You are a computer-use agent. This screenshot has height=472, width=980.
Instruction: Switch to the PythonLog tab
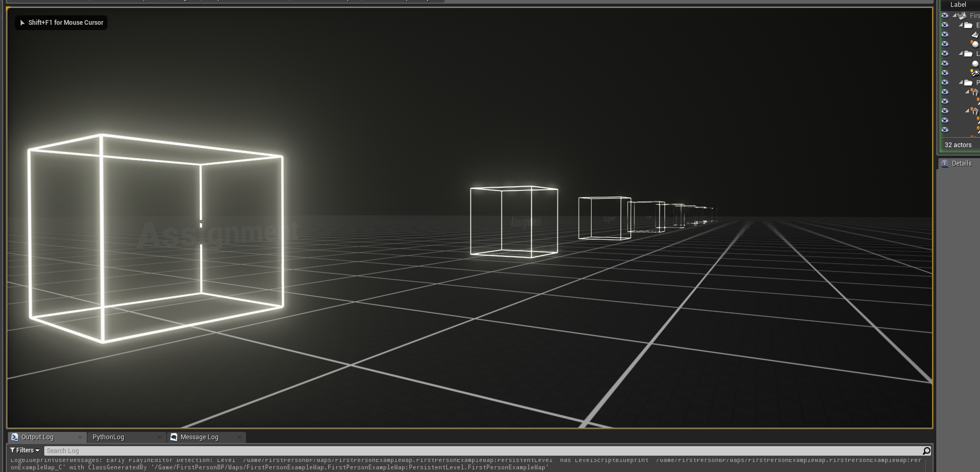click(109, 437)
